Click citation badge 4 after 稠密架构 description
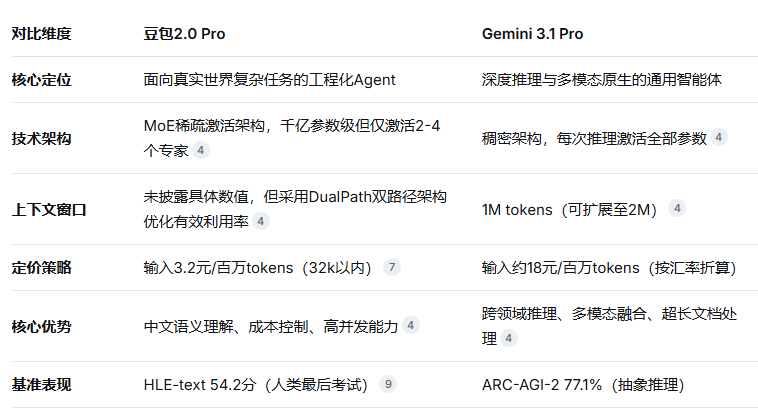Screen dimensions: 758x419 click(719, 138)
